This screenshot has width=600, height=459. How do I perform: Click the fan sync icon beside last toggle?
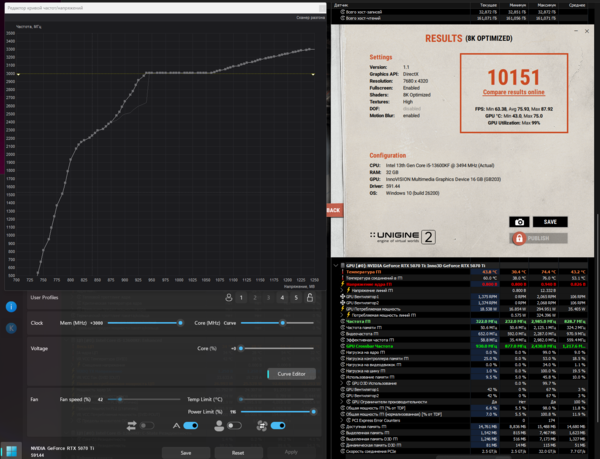coord(262,426)
